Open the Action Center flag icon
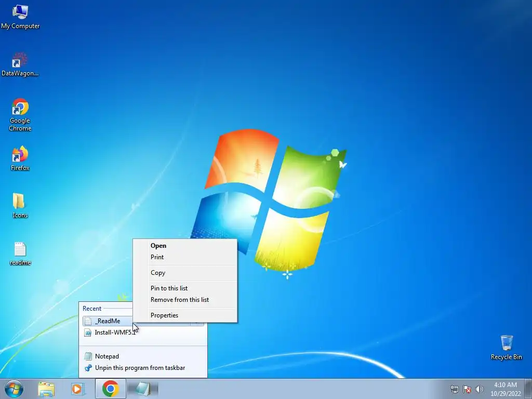 (467, 389)
